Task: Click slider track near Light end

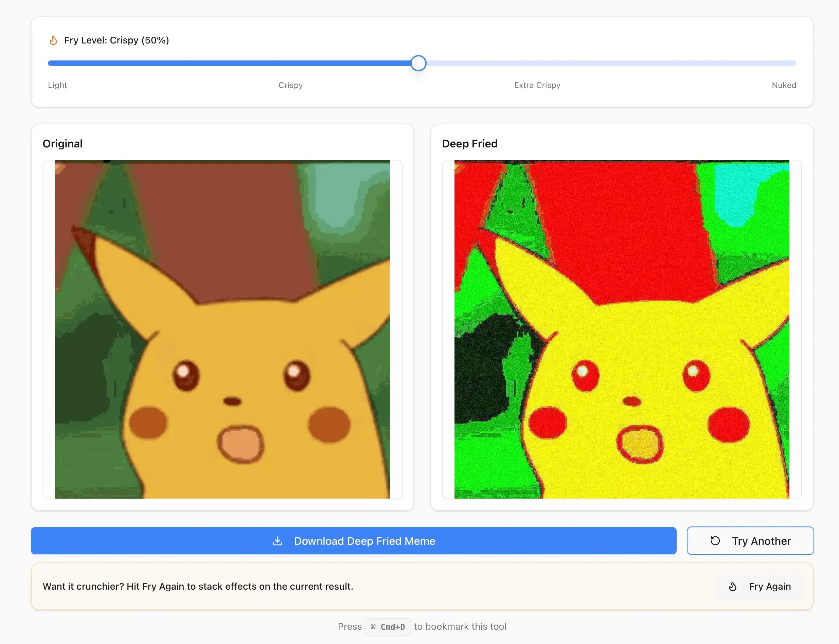Action: (57, 63)
